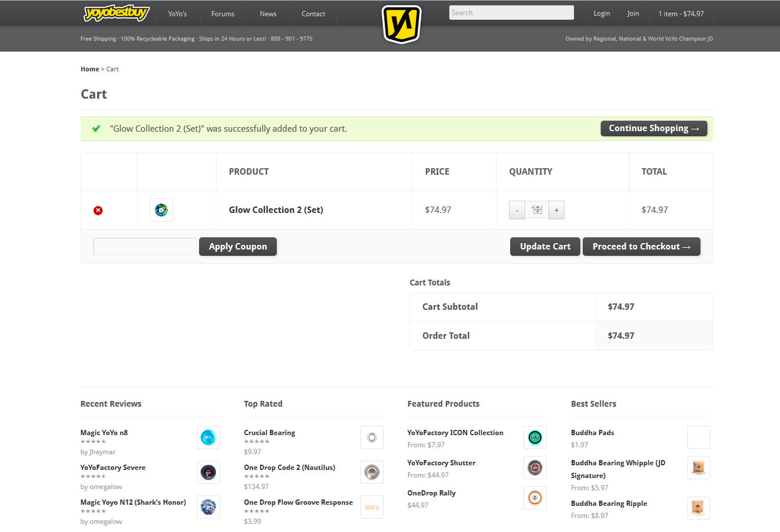Viewport: 780px width, 532px height.
Task: Click the yellow shield emblem icon
Action: tap(402, 24)
